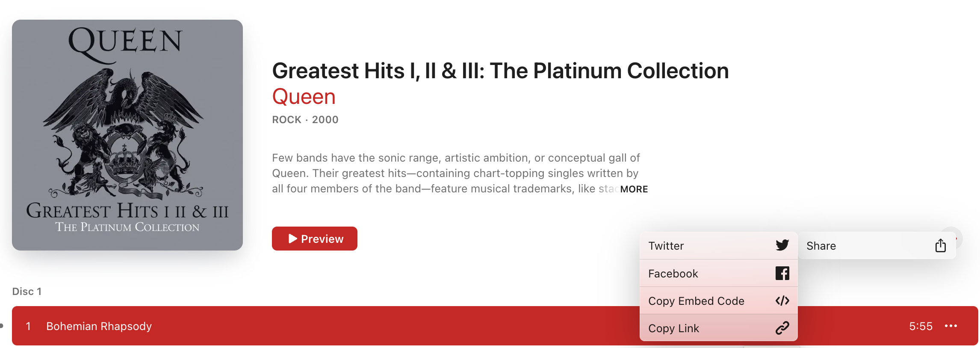Click the album description paragraph text
This screenshot has height=348, width=980.
(456, 173)
